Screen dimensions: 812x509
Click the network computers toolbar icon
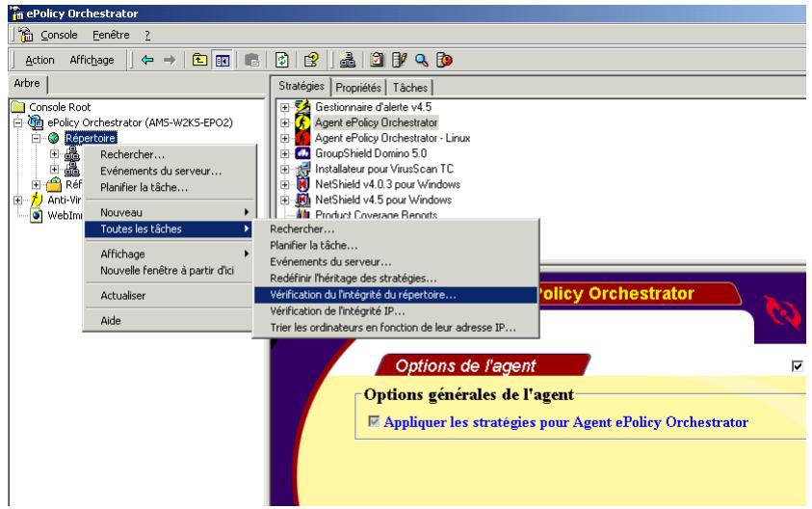pyautogui.click(x=348, y=60)
